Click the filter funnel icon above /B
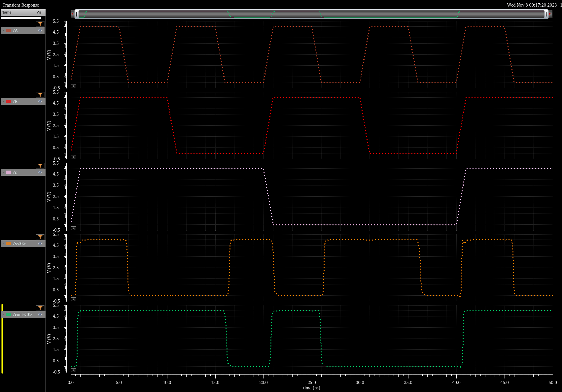The width and height of the screenshot is (562, 392). point(40,95)
